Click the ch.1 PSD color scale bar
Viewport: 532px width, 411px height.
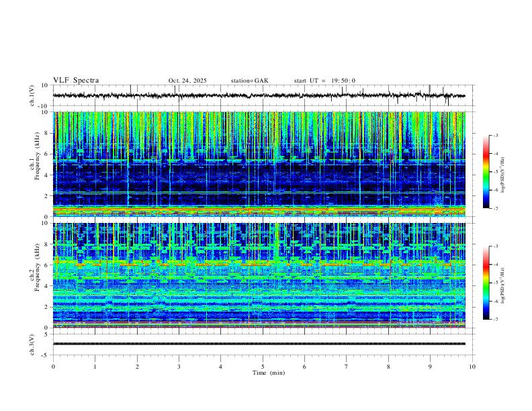(486, 172)
